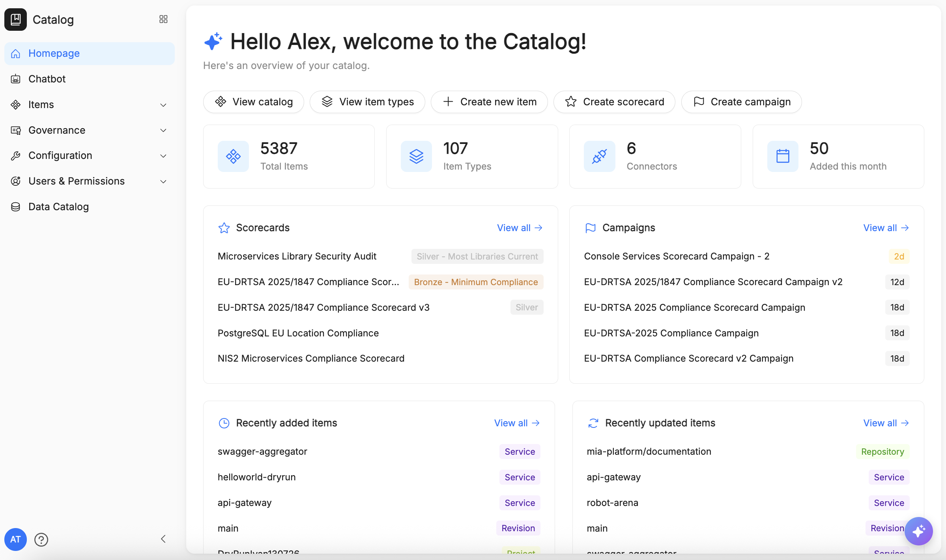
Task: Click the Connectors plug icon
Action: (599, 157)
